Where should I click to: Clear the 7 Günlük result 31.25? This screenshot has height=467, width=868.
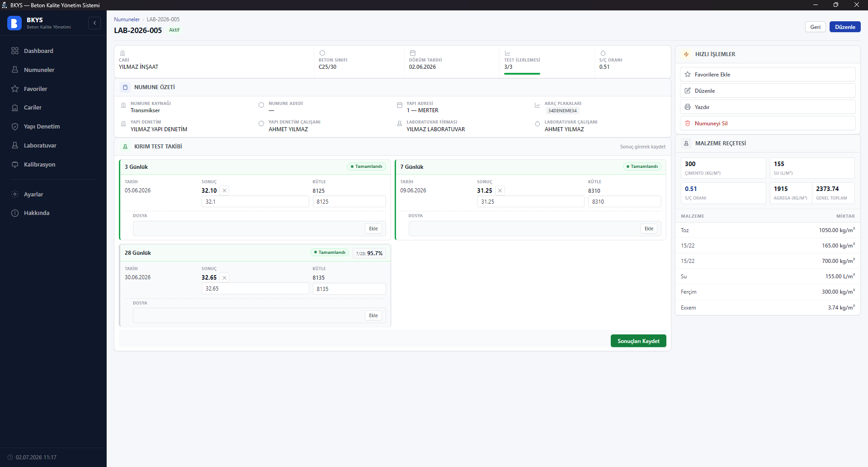pos(500,191)
